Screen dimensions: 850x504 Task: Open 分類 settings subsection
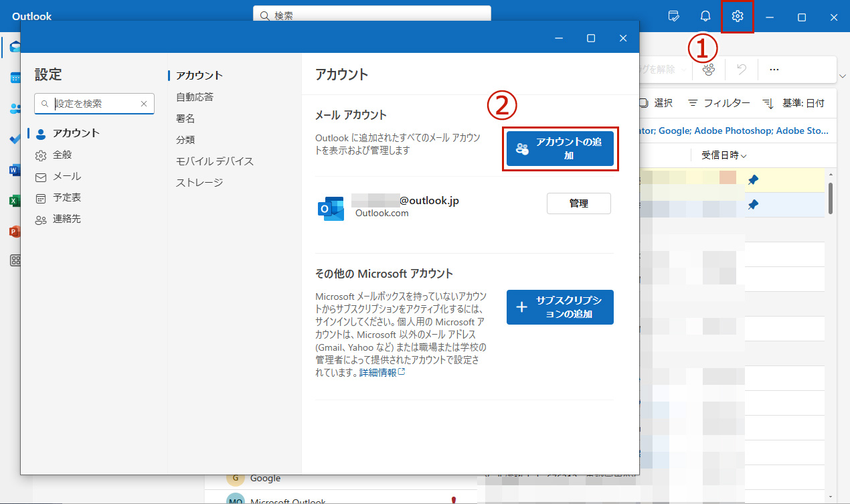pyautogui.click(x=185, y=140)
